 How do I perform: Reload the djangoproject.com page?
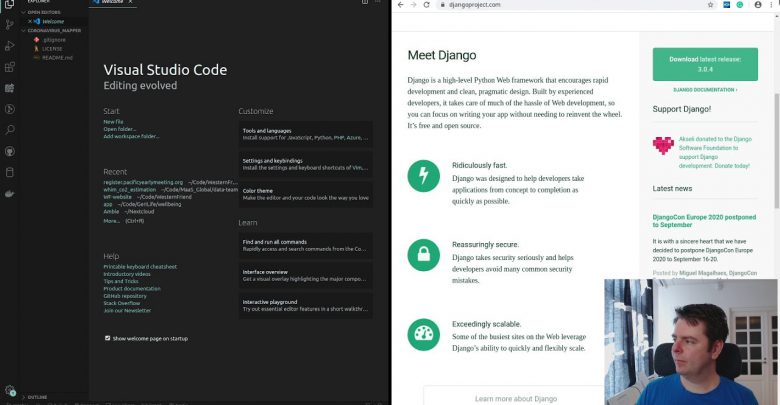[426, 4]
